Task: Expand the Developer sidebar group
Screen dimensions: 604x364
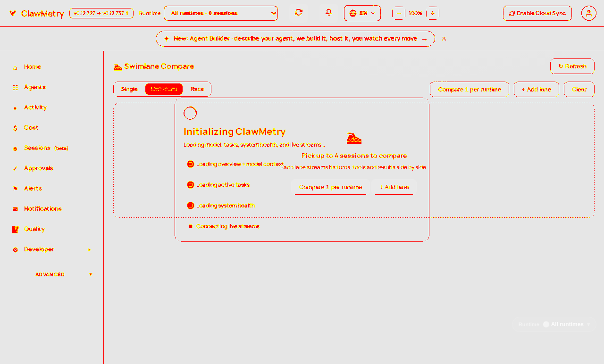Action: [52, 249]
